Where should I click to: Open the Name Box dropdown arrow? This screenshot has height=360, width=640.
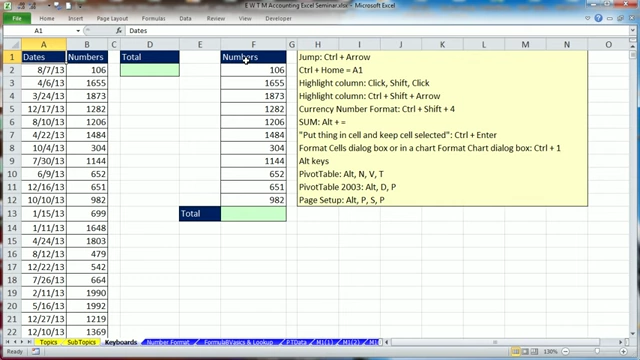tap(78, 31)
